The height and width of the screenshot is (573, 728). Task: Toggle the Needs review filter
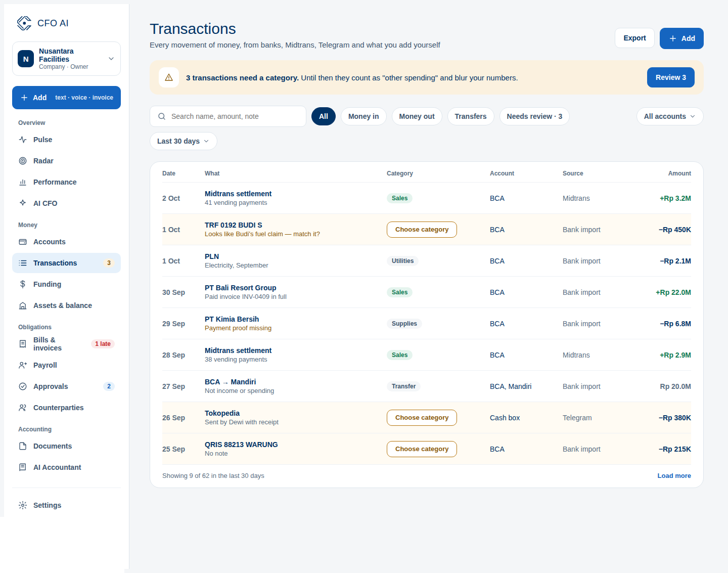pos(534,116)
